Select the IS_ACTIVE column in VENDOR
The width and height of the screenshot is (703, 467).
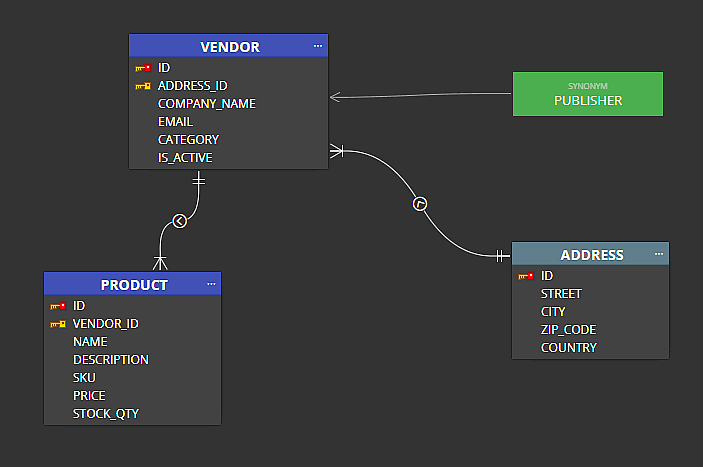[185, 158]
